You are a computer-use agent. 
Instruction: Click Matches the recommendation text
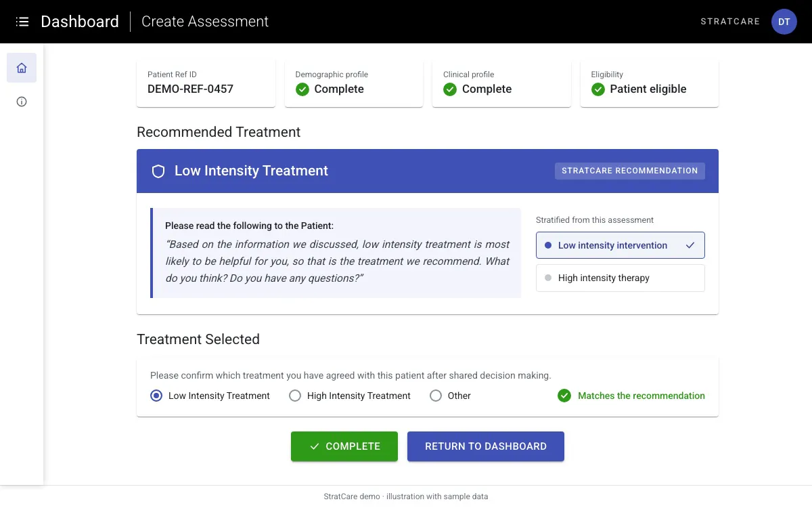coord(641,396)
